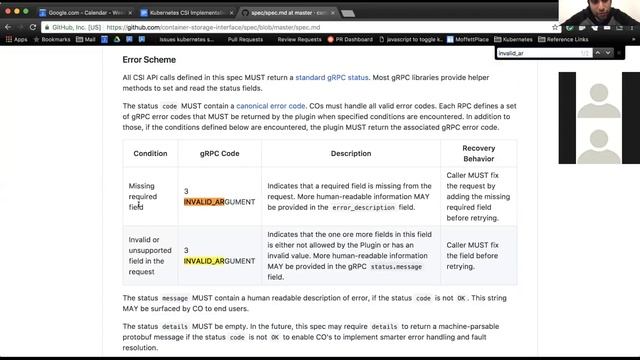
Task: Switch to Kubernetes CSI Implementation tab
Action: click(186, 13)
